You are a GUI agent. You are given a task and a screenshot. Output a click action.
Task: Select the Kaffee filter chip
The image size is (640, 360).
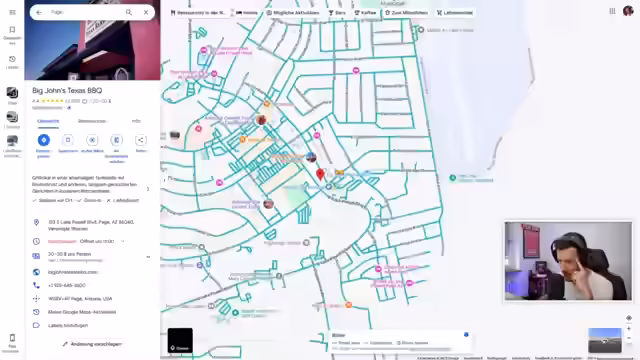coord(365,13)
